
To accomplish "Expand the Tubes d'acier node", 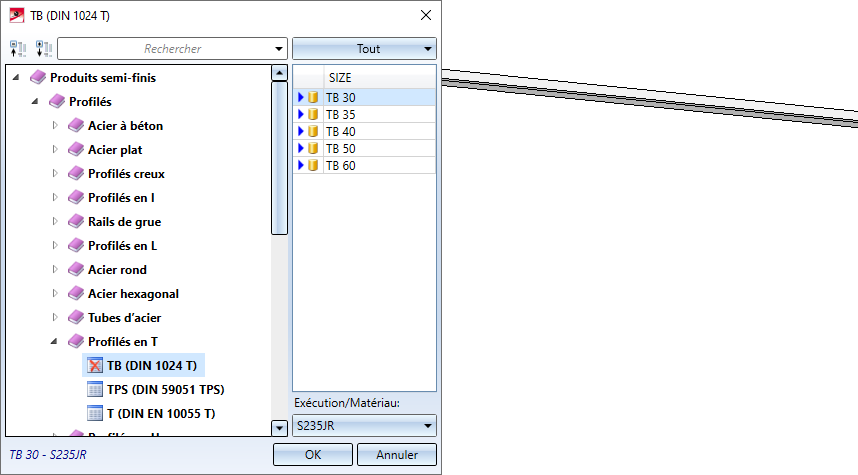I will (55, 317).
